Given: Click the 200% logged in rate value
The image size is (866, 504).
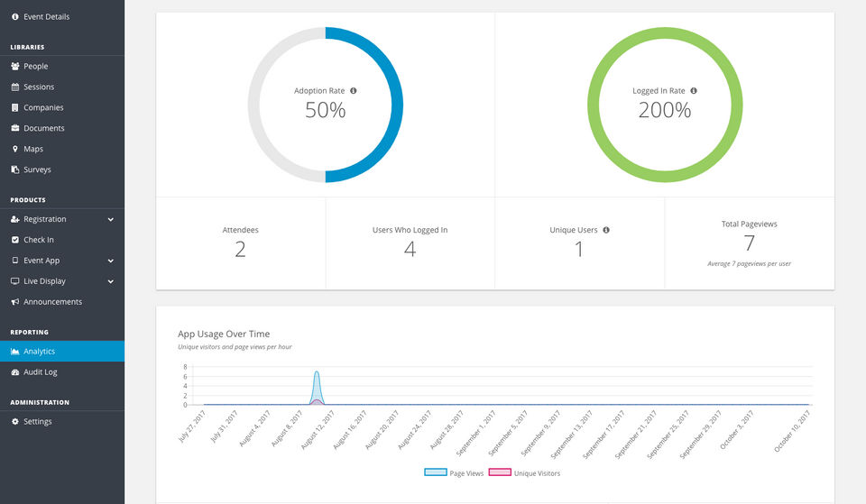Looking at the screenshot, I should tap(665, 110).
